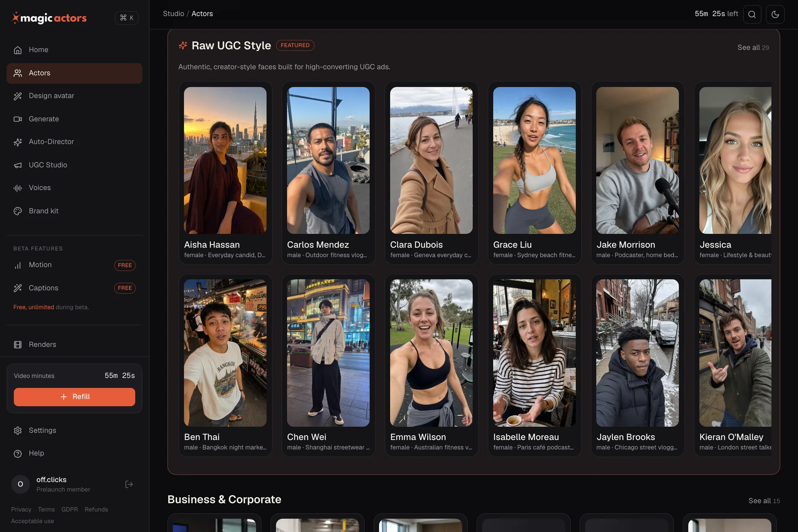
Task: Open the Studio breadcrumb link
Action: pos(173,14)
